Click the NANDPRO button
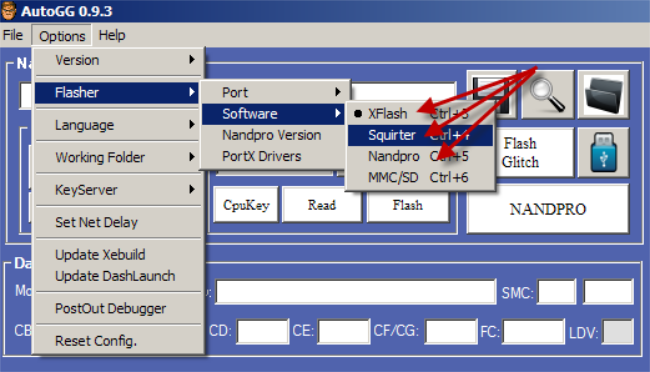This screenshot has width=650, height=372. pyautogui.click(x=548, y=209)
